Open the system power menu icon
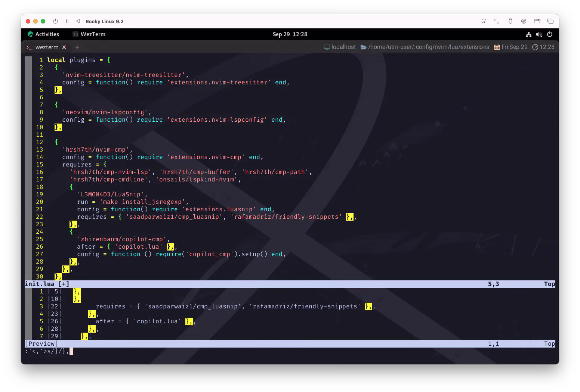This screenshot has height=392, width=580. click(x=550, y=34)
